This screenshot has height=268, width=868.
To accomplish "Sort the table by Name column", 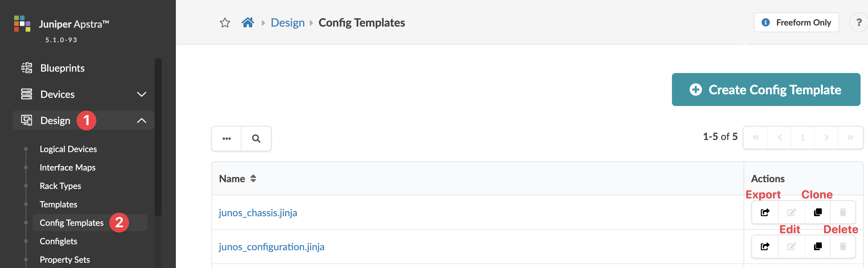I will click(x=253, y=179).
